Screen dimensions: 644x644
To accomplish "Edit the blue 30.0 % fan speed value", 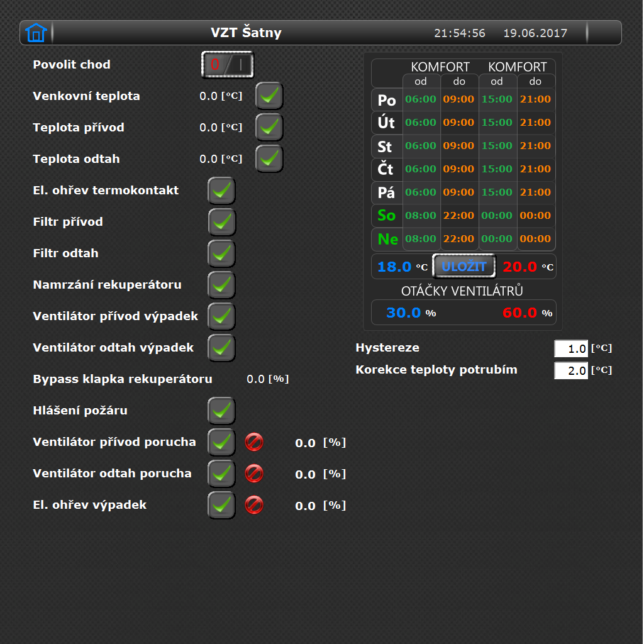I will (x=404, y=313).
